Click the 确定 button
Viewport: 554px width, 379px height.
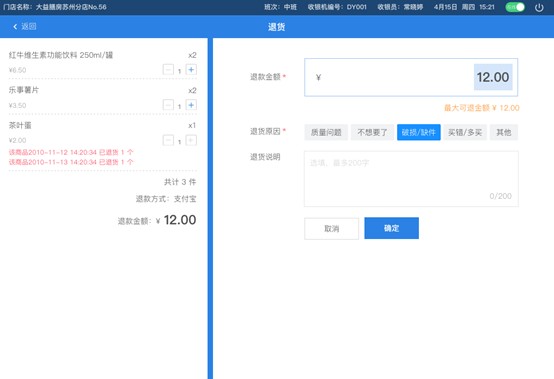click(391, 228)
